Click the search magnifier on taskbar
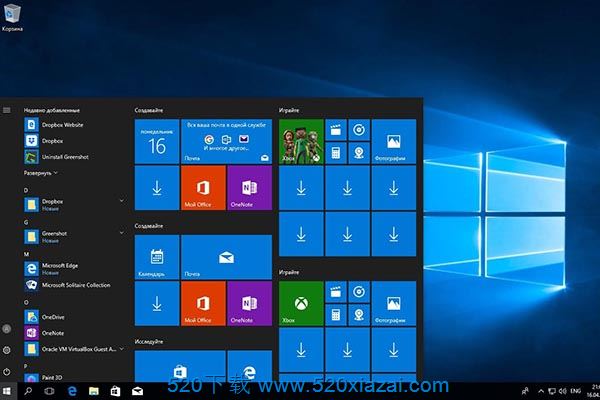The height and width of the screenshot is (400, 600). (29, 391)
